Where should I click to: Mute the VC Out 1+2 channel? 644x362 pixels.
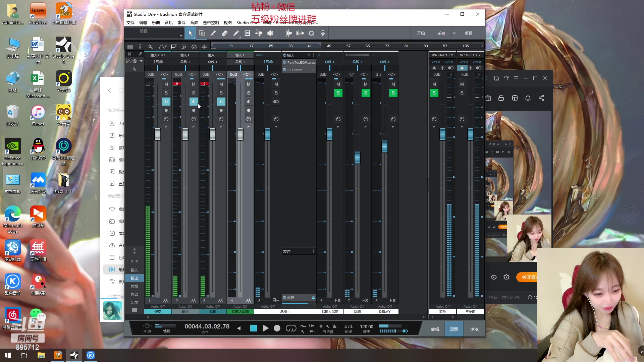(x=462, y=84)
